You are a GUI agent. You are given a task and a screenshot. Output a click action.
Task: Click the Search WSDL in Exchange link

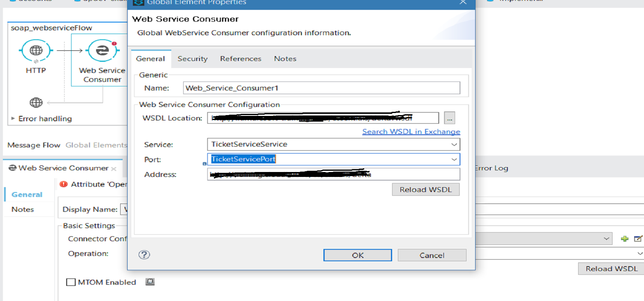coord(411,131)
